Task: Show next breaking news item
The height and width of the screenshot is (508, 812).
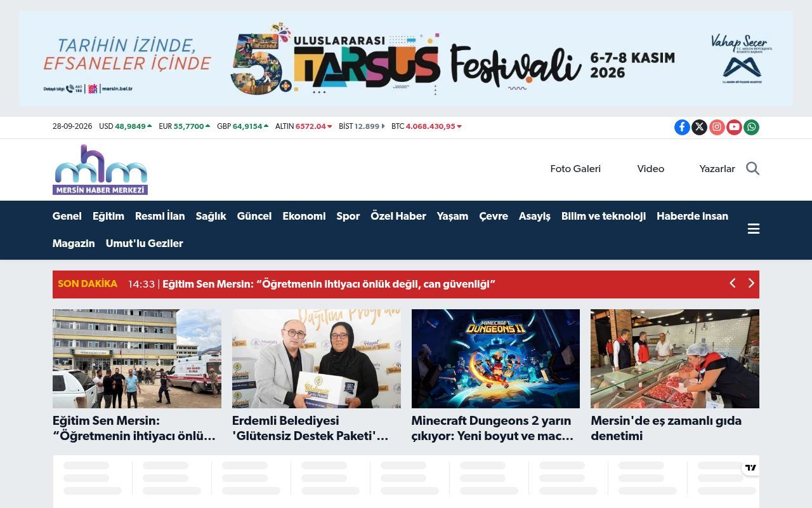Action: coord(751,283)
